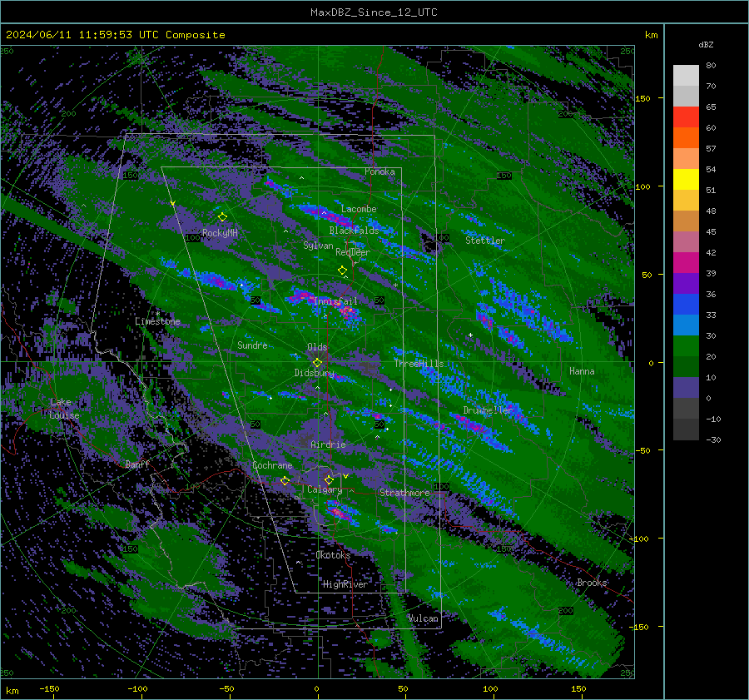Viewport: 749px width, 700px height.
Task: Click the 2024/06/11 11:59:53 UTC Composite timestamp
Action: coord(115,35)
